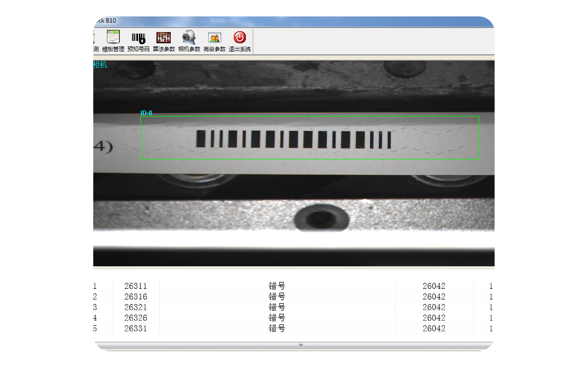This screenshot has height=368, width=588.
Task: Select result row with number 26316
Action: (135, 297)
